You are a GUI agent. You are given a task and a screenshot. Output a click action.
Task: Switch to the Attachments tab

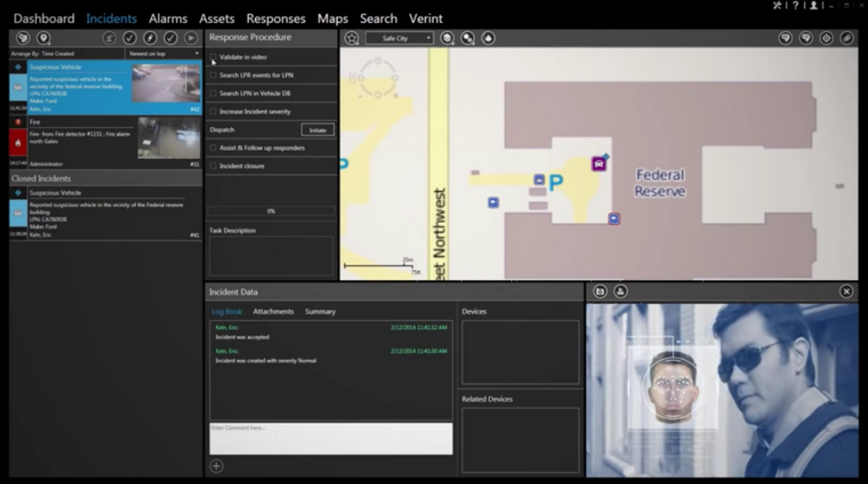coord(273,311)
